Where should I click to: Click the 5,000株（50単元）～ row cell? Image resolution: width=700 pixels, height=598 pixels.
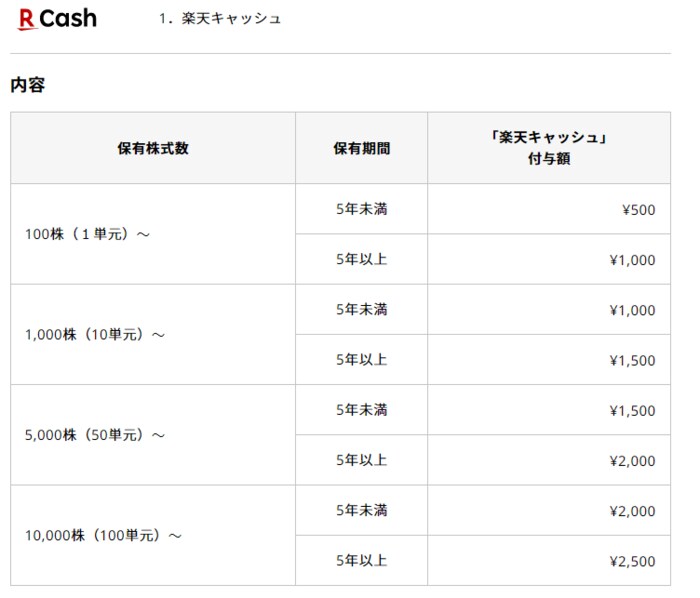(95, 435)
